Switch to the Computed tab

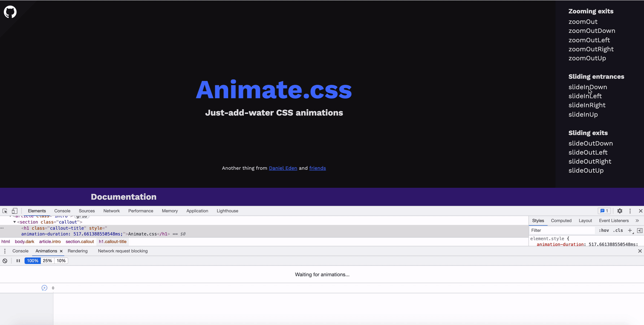click(x=561, y=221)
